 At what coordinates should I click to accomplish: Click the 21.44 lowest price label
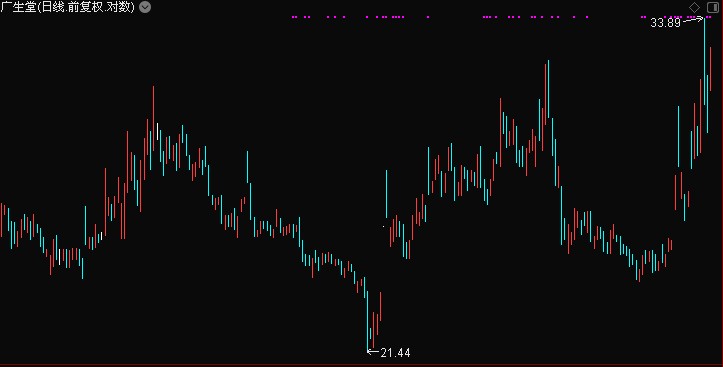[395, 353]
